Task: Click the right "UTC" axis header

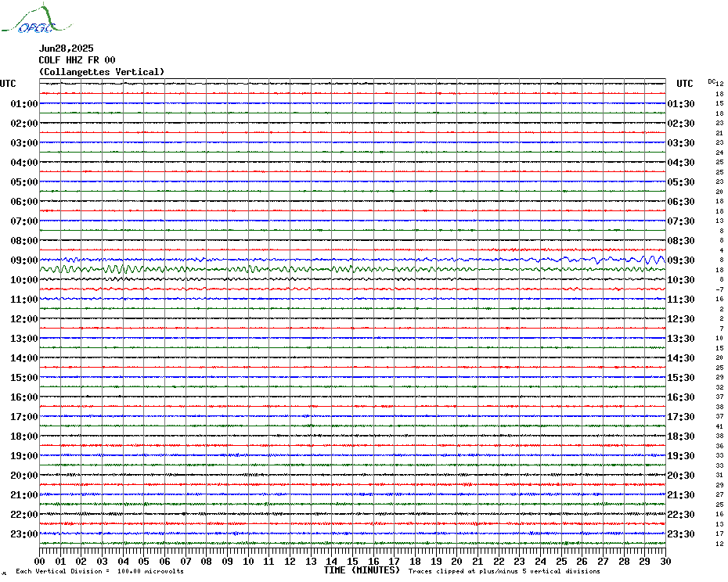Action: [x=684, y=84]
